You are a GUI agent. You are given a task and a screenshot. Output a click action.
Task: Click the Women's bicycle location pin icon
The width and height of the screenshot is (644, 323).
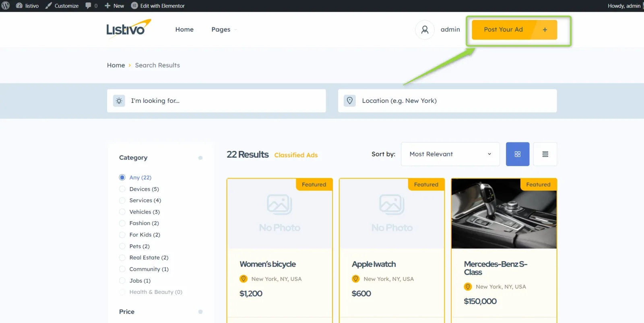(x=244, y=279)
